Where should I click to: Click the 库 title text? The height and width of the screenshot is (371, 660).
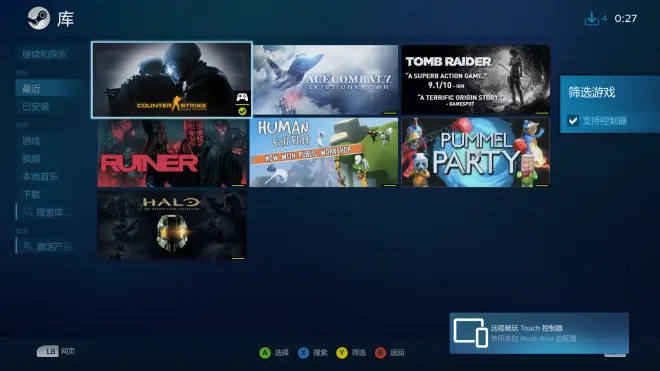pyautogui.click(x=66, y=19)
